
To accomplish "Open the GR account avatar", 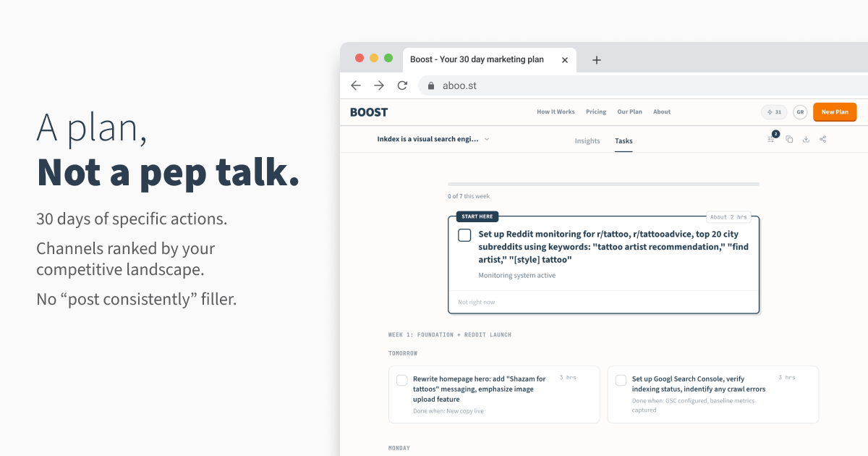I will pyautogui.click(x=800, y=111).
